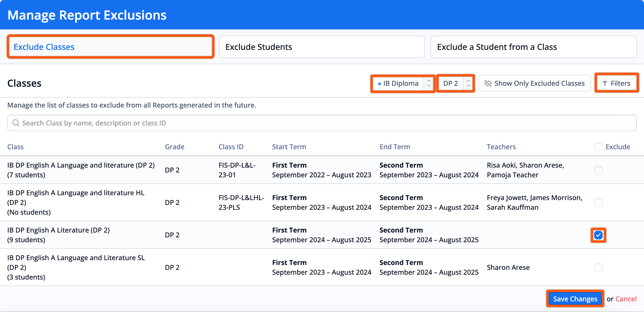The width and height of the screenshot is (644, 312).
Task: Open Exclude a Student from a Class tab
Action: pyautogui.click(x=534, y=47)
